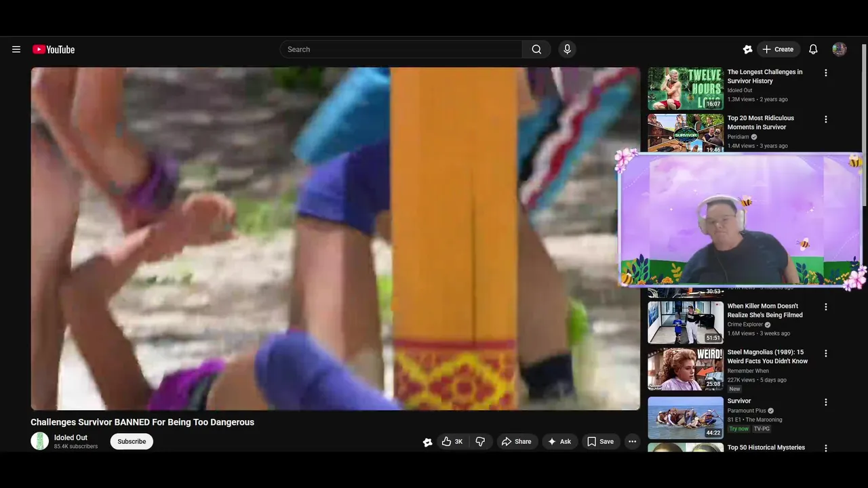
Task: Open the account avatar menu
Action: [x=840, y=49]
